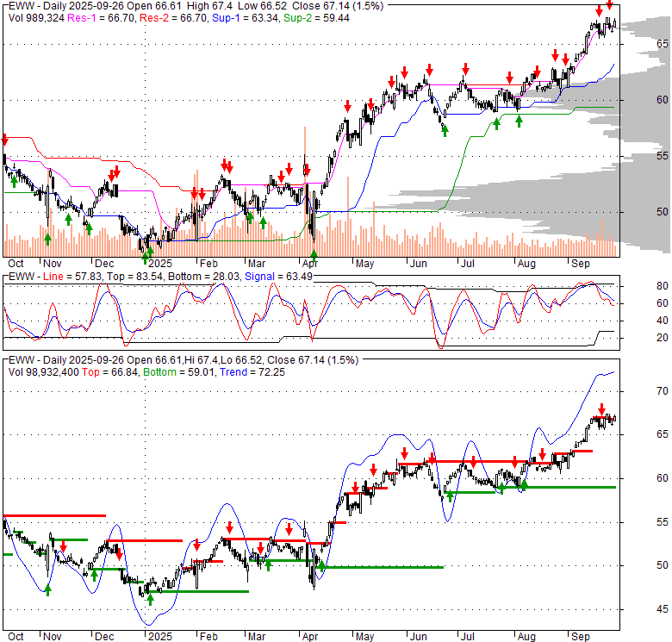Select the Sup-1 = 63.34 value
This screenshot has width=672, height=642.
(x=245, y=18)
